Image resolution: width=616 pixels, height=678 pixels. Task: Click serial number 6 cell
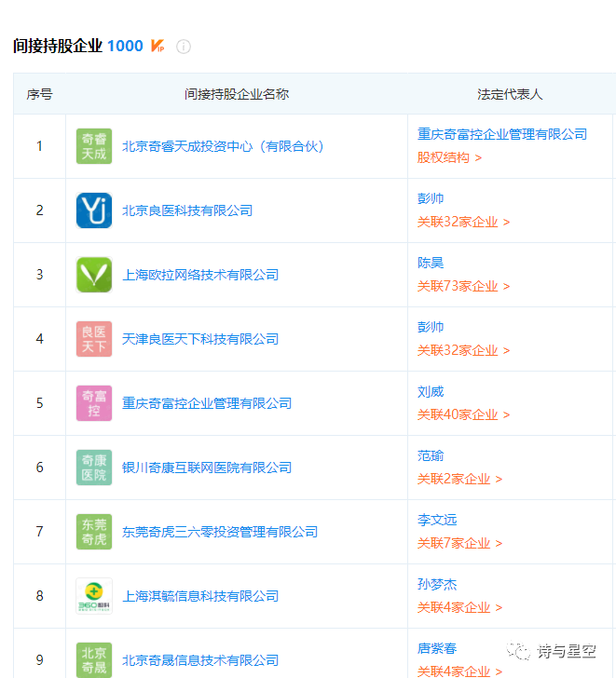pyautogui.click(x=39, y=468)
